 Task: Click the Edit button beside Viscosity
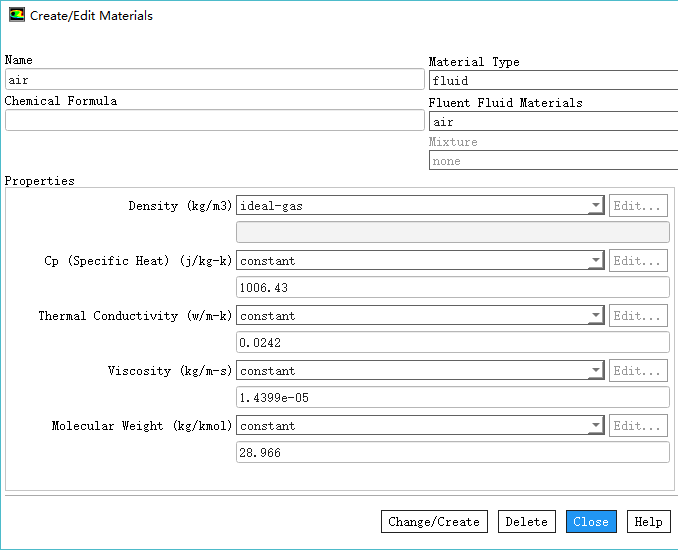[x=638, y=371]
